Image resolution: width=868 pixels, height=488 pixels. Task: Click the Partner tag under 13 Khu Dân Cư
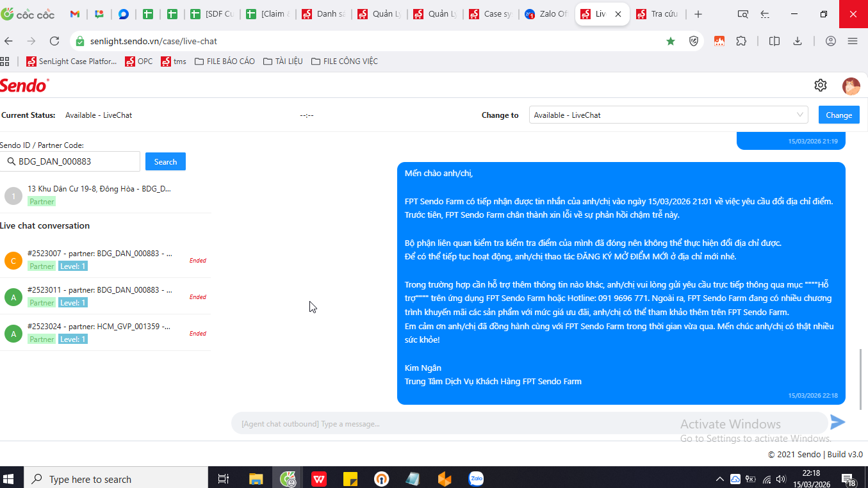coord(42,201)
